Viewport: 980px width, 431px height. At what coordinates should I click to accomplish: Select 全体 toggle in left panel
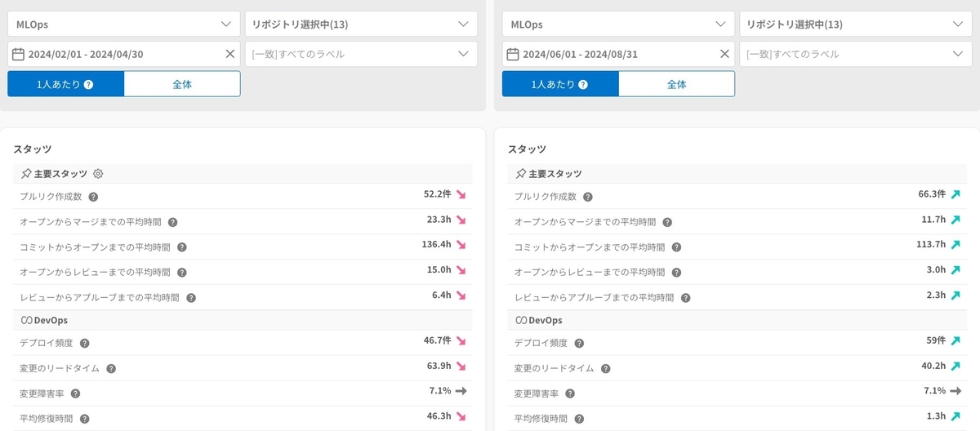182,84
